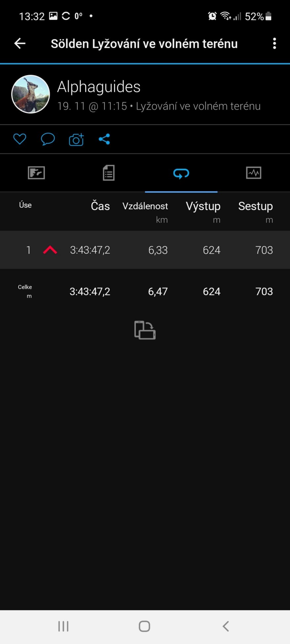Viewport: 290px width, 644px height.
Task: Open the three-dot overflow menu
Action: pos(275,43)
